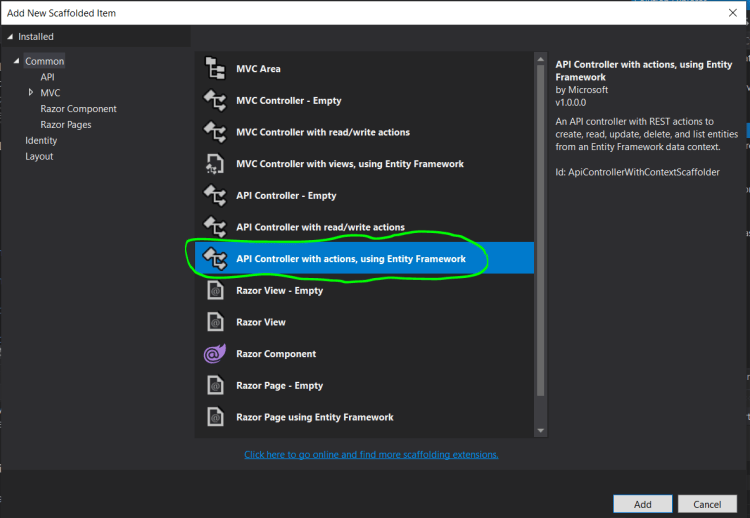Choose MVC Area template name
The image size is (750, 518).
point(258,69)
